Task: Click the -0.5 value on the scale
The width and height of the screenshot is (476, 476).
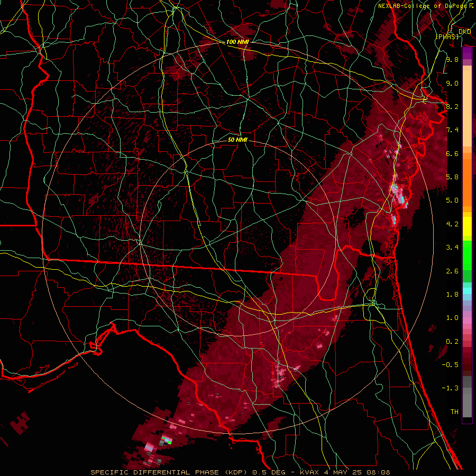Action: click(451, 365)
